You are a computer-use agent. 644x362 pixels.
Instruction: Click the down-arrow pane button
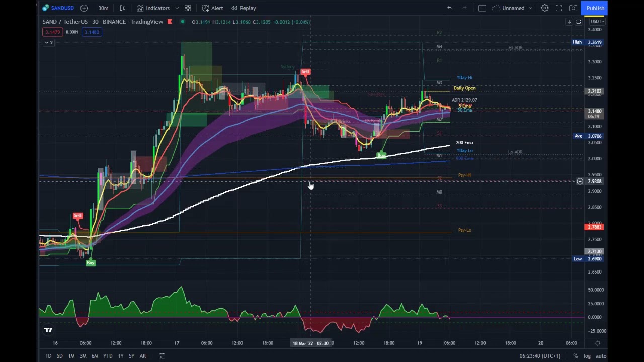click(x=569, y=22)
